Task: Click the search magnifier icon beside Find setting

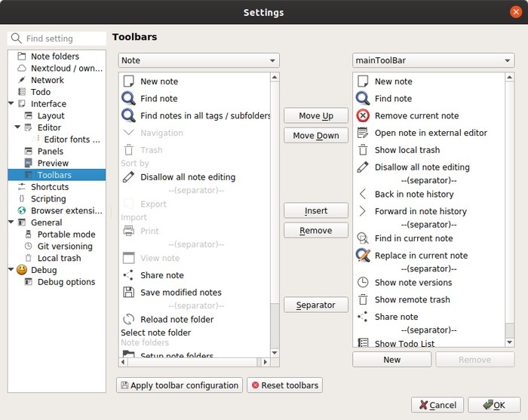Action: click(16, 38)
